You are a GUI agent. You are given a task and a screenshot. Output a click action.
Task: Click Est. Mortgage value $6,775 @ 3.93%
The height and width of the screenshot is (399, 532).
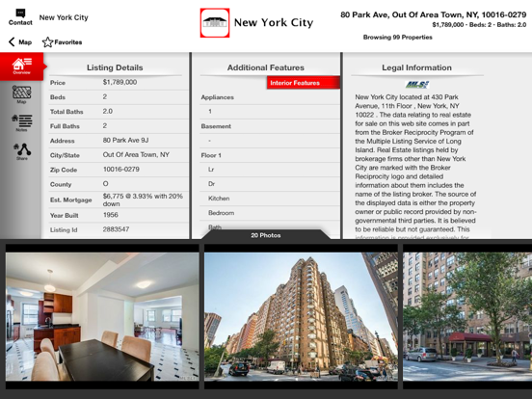(x=143, y=199)
